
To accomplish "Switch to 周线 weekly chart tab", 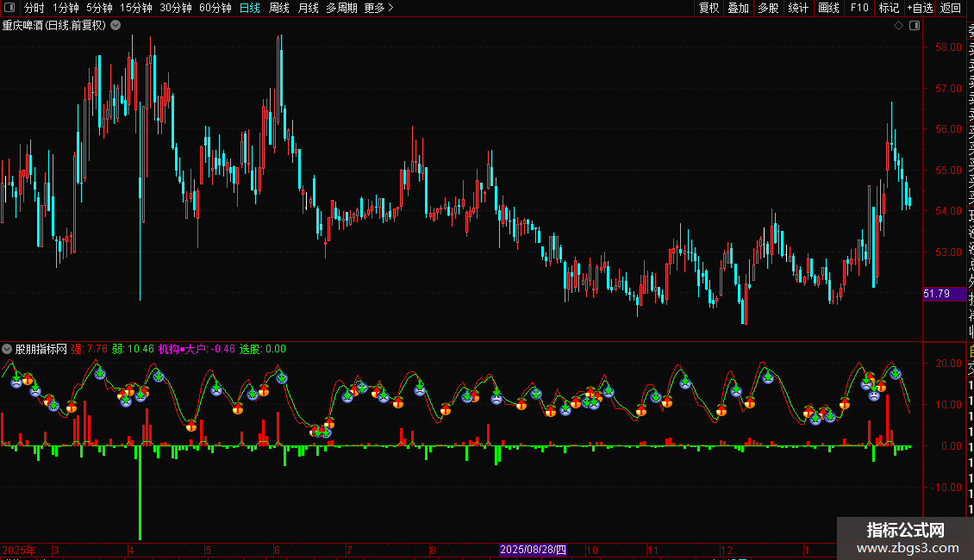I will point(279,8).
